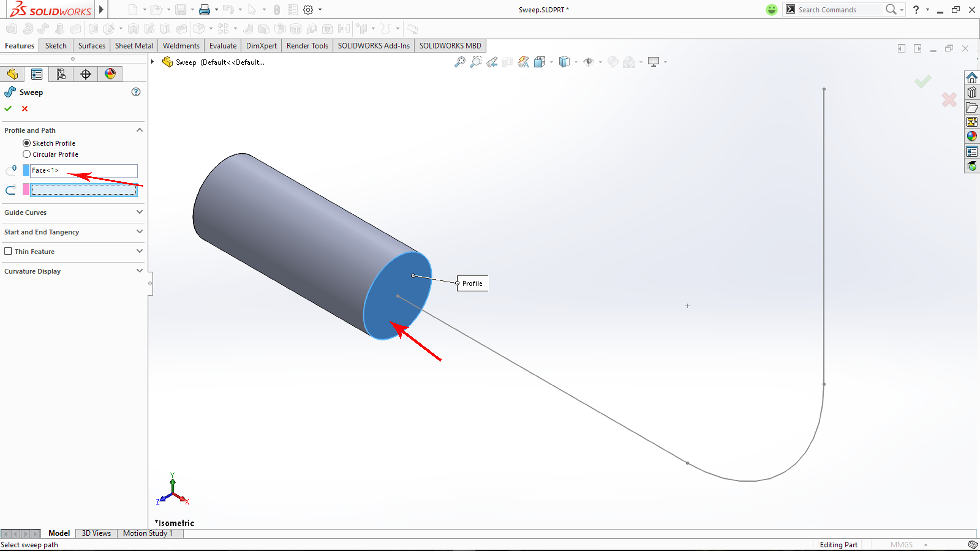Switch to the Surfaces tab
The image size is (980, 551).
point(91,46)
